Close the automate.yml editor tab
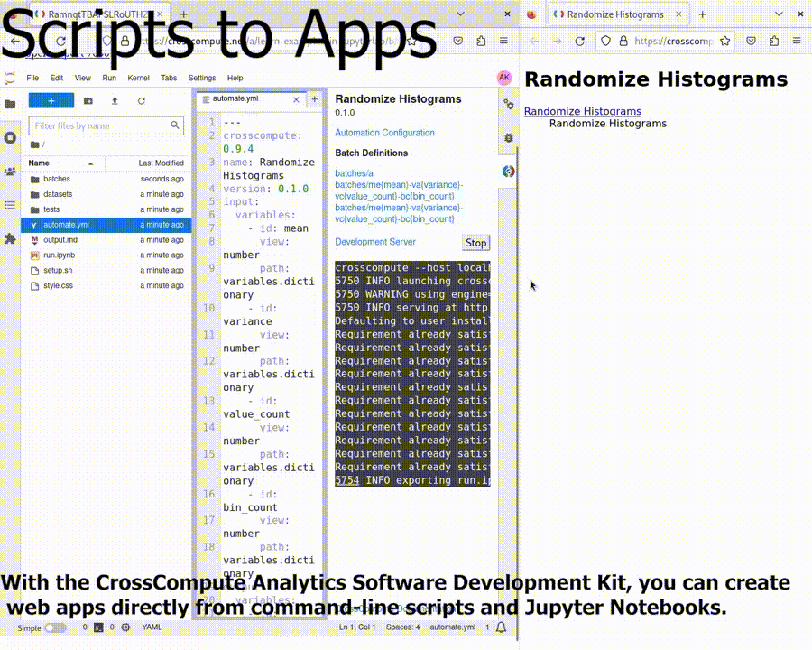 pos(296,99)
